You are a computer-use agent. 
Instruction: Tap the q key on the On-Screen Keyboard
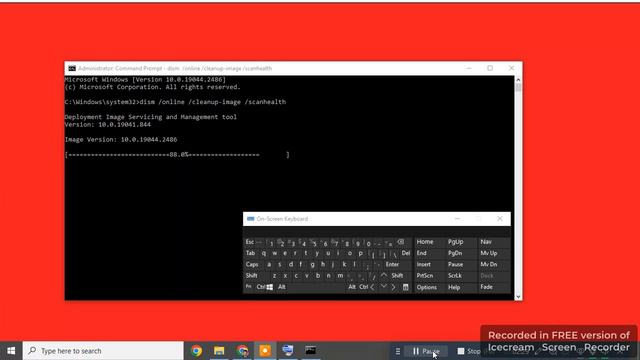pos(264,253)
